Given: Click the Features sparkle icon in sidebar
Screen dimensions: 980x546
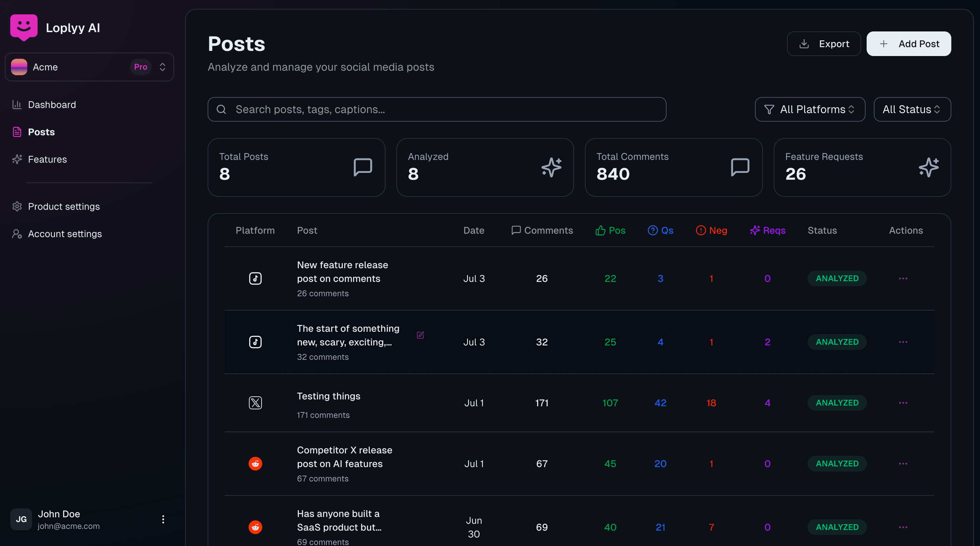Looking at the screenshot, I should [x=17, y=159].
